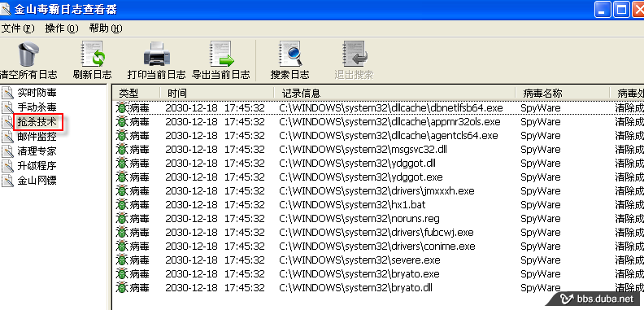Click the 刷新日志 refresh log icon

(x=93, y=54)
